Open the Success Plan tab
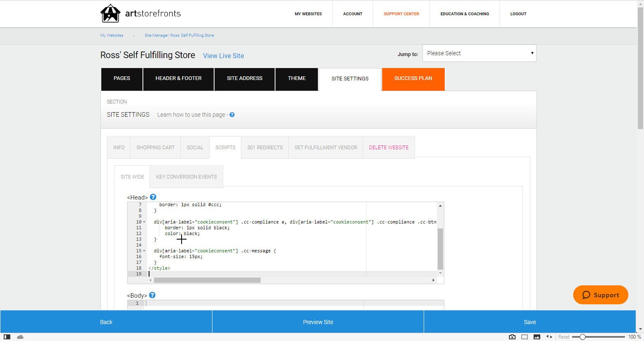The height and width of the screenshot is (341, 644). pos(413,79)
